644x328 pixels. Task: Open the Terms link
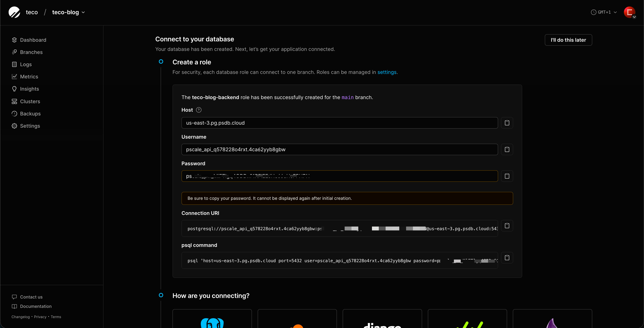coord(56,317)
